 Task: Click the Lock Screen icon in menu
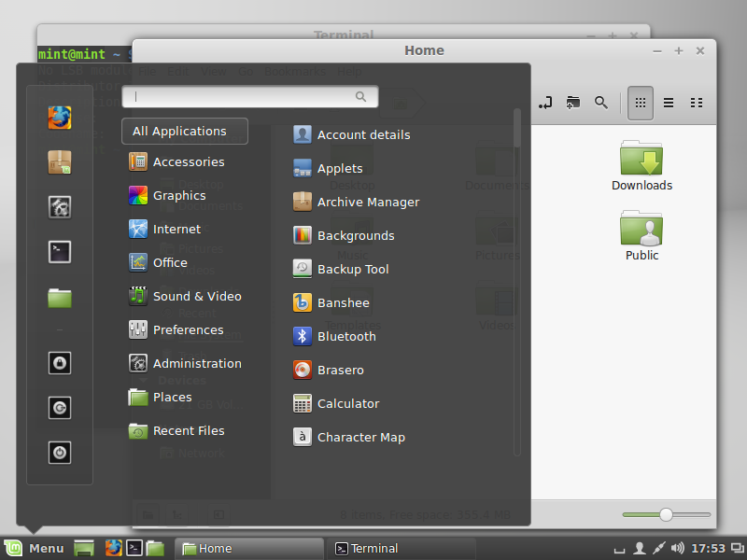60,363
